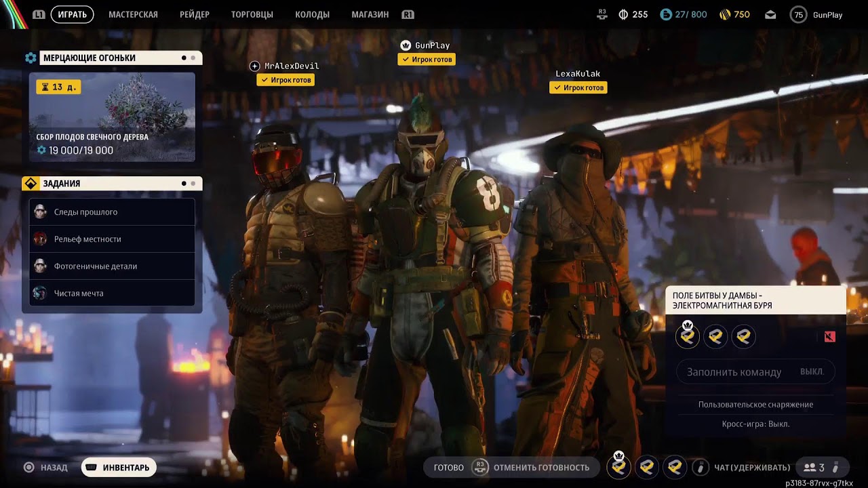
Task: Click LexaKulak's Игрок готов badge
Action: tap(578, 87)
